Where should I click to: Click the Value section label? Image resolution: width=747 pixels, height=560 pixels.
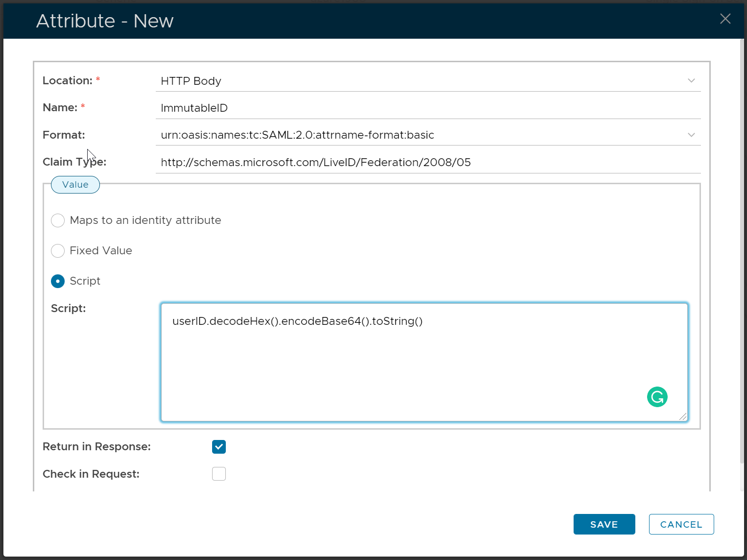click(75, 185)
